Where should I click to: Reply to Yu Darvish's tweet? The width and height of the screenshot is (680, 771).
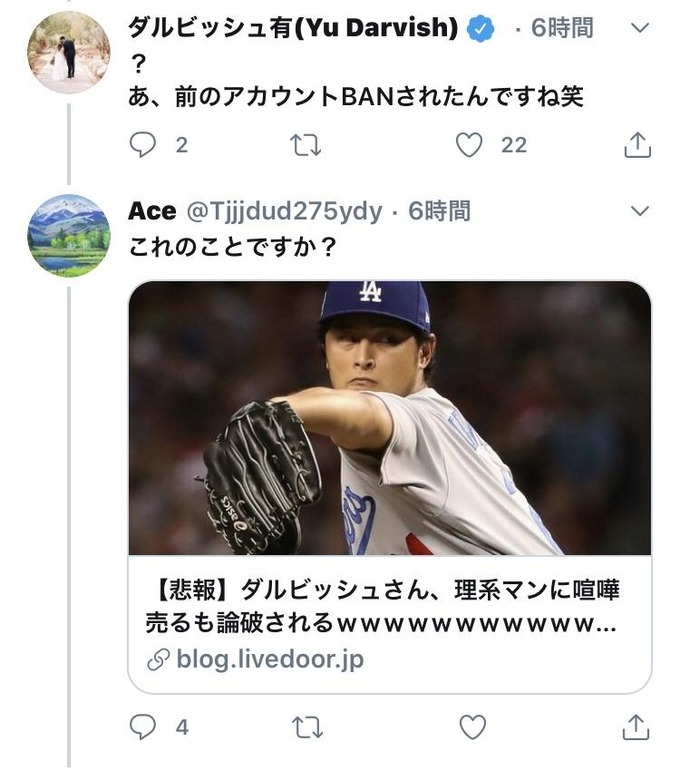point(144,145)
